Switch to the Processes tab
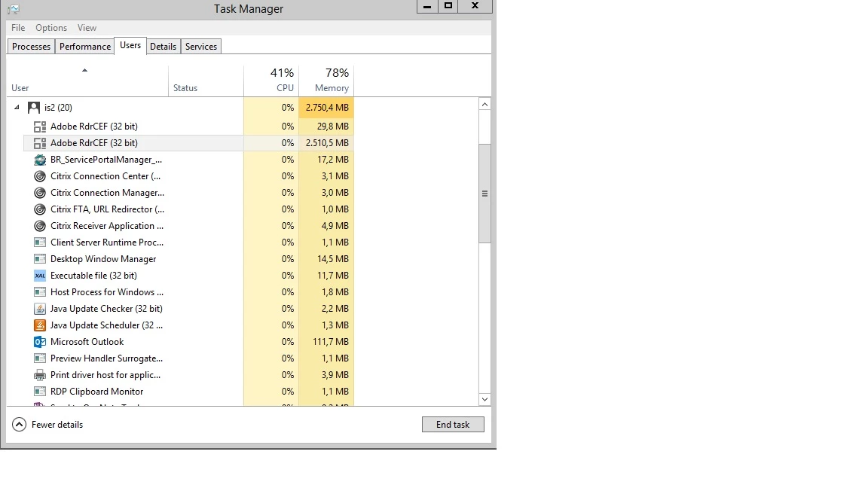This screenshot has width=868, height=488. (x=31, y=47)
